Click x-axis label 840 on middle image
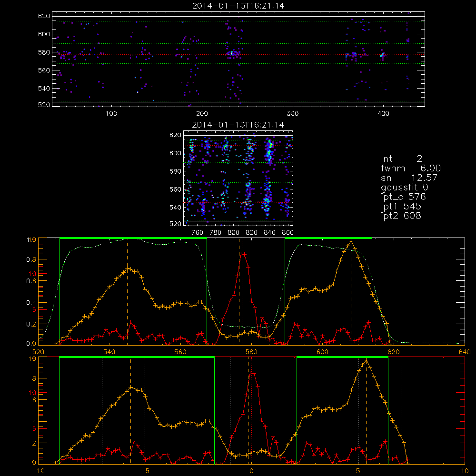476x476 pixels. coord(269,233)
